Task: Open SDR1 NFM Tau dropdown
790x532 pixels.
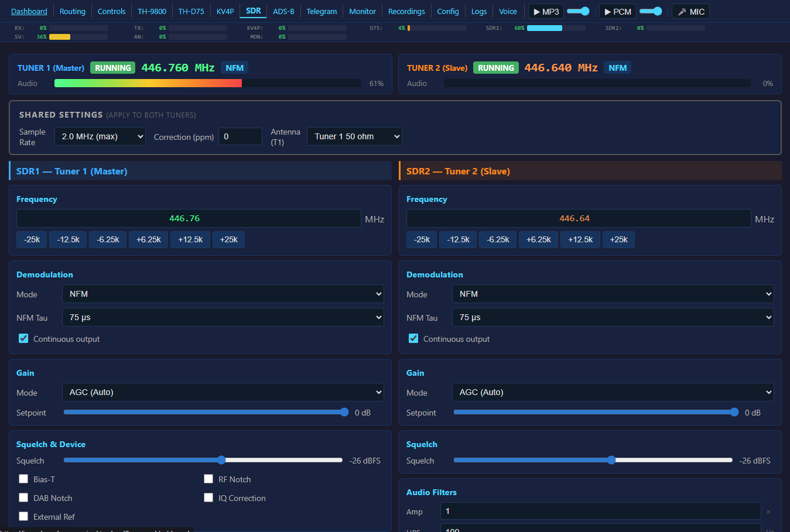Action: (223, 317)
